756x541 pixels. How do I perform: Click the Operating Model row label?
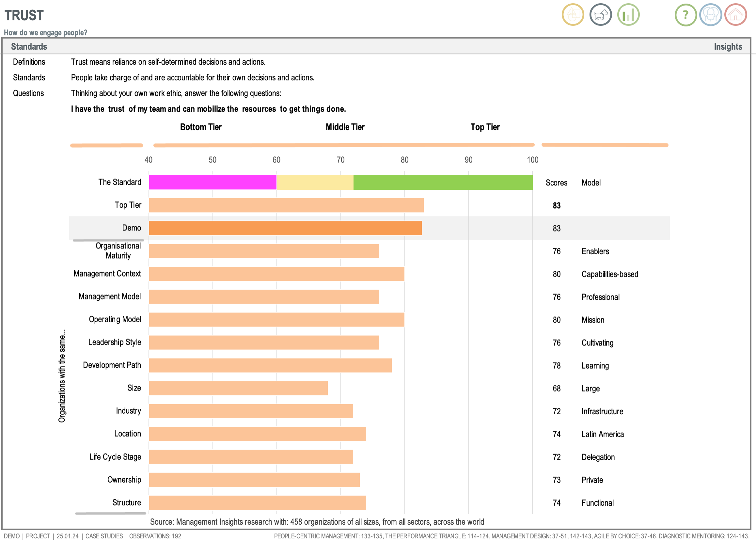pos(115,320)
